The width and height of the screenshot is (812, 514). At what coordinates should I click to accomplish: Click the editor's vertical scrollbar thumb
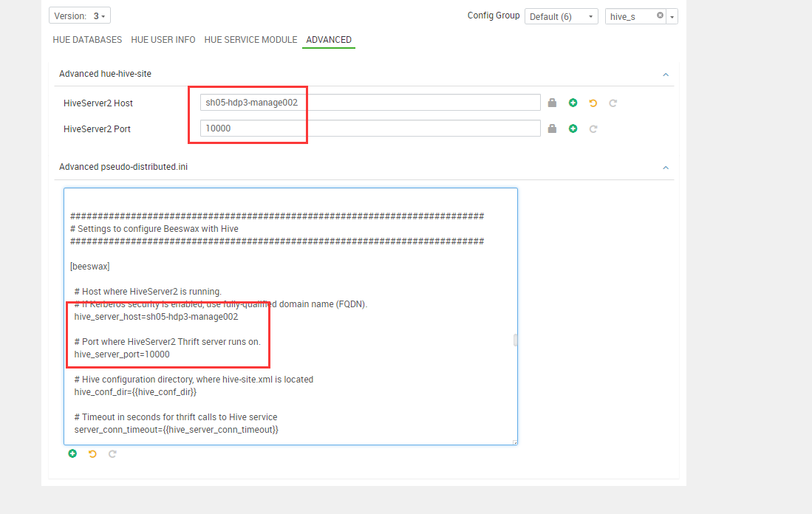coord(515,340)
